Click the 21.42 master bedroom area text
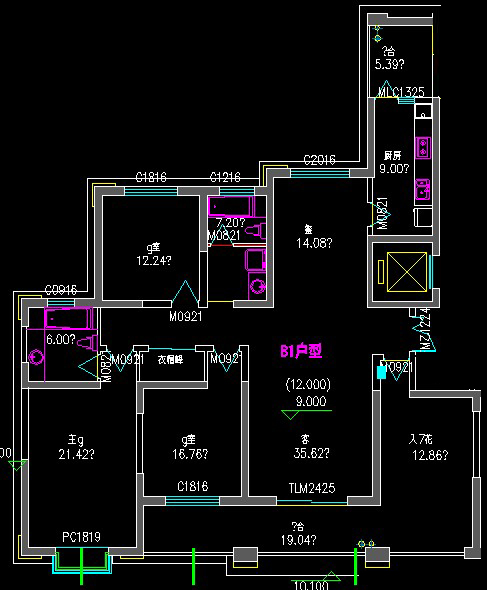487x590 pixels. pyautogui.click(x=76, y=454)
